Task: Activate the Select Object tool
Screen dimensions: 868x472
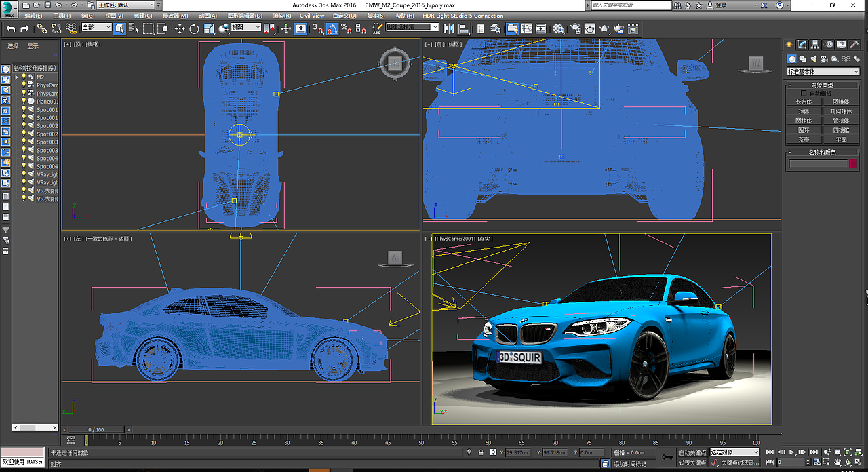Action: pyautogui.click(x=119, y=28)
